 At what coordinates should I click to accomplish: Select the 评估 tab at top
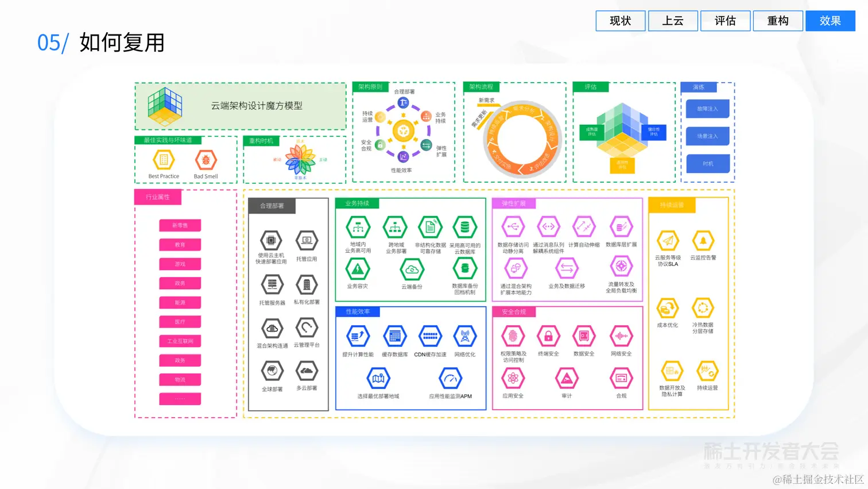(726, 21)
